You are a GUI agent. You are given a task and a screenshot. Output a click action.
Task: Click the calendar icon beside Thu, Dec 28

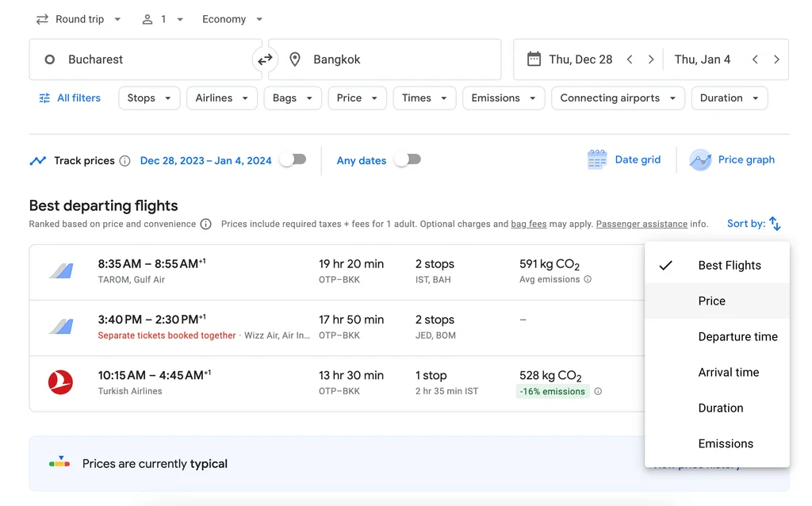click(x=534, y=59)
